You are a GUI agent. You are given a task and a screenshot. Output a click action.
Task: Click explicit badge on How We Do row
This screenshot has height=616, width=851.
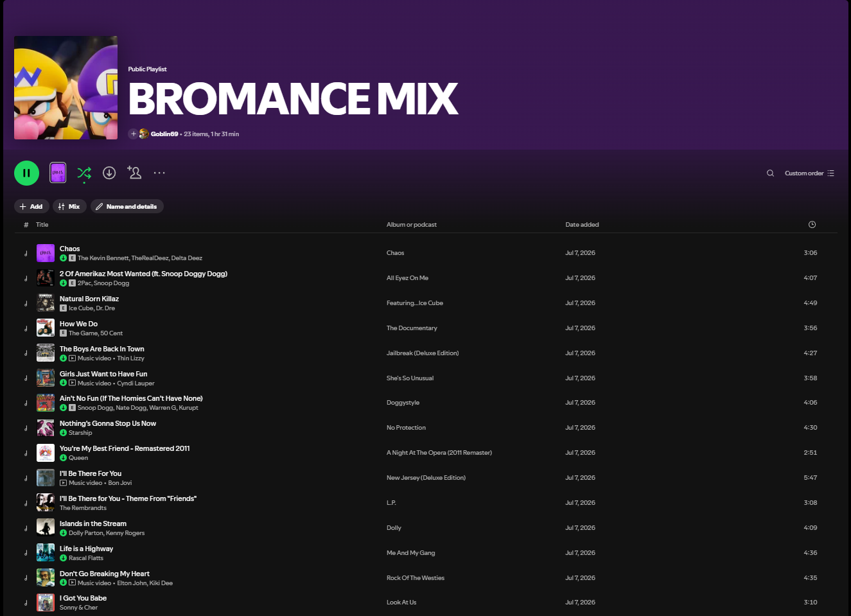click(64, 333)
